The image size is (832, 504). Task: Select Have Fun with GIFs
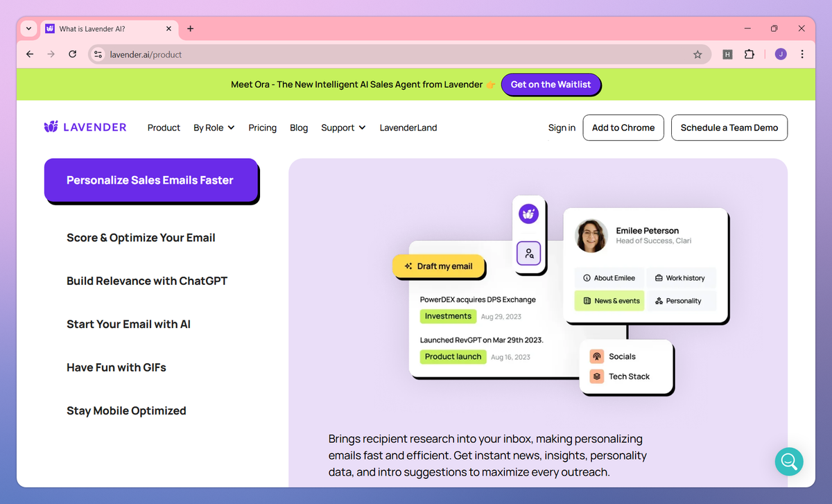(x=116, y=367)
